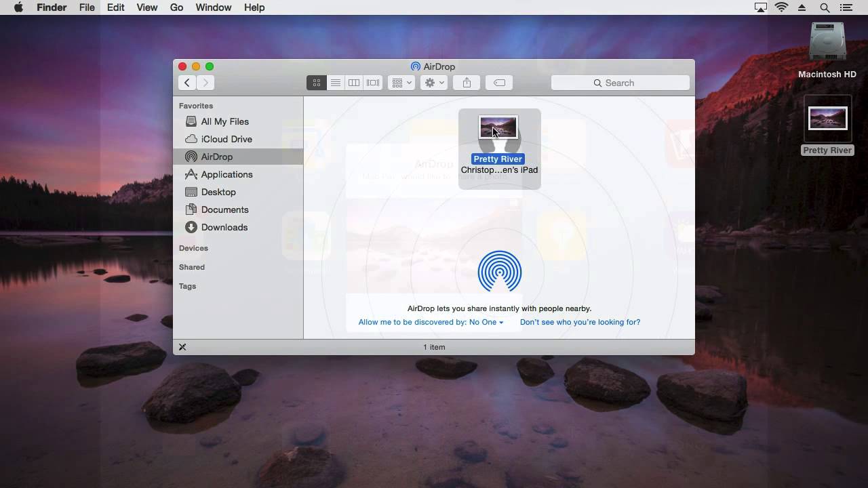
Task: Open Downloads from the sidebar
Action: (x=237, y=227)
